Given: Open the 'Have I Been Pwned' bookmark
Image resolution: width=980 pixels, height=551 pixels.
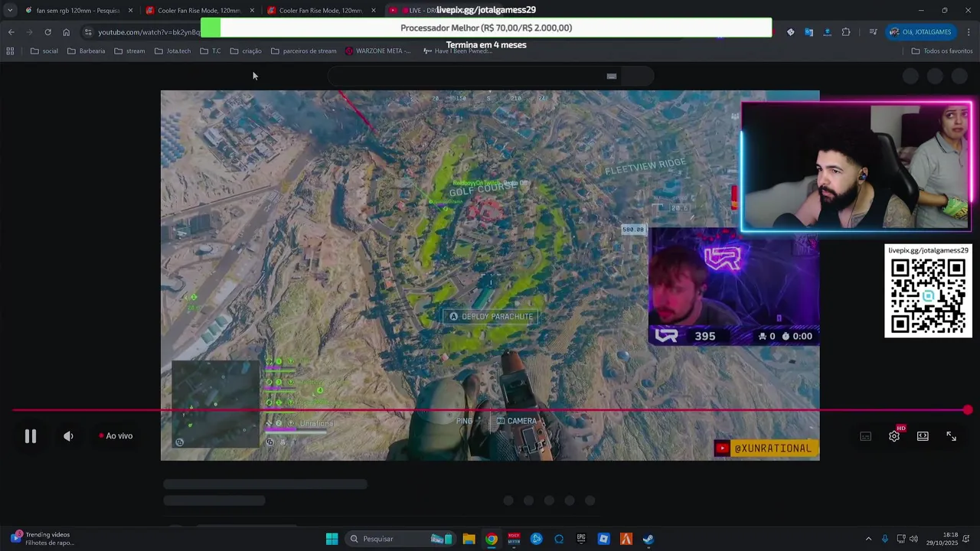Looking at the screenshot, I should click(458, 51).
